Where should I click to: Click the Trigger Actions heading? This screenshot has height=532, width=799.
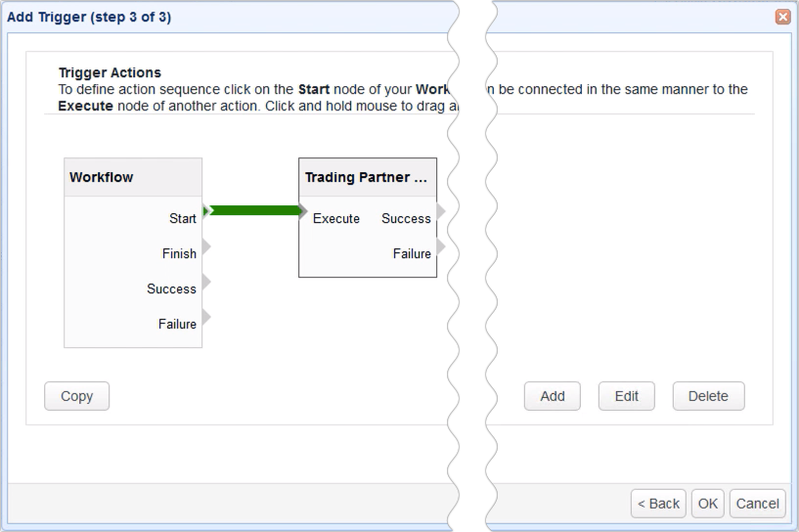click(x=110, y=72)
